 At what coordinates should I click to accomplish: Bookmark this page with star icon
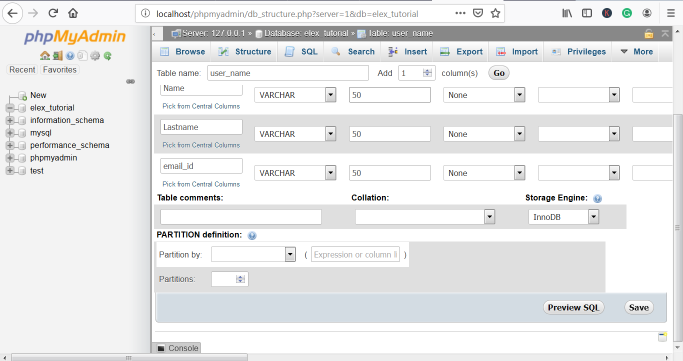point(495,13)
